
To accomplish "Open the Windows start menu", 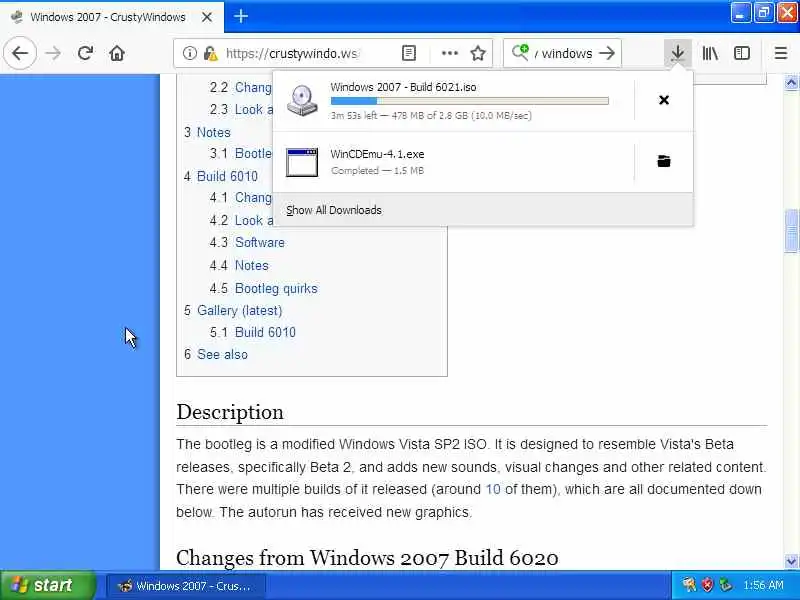I will point(47,585).
